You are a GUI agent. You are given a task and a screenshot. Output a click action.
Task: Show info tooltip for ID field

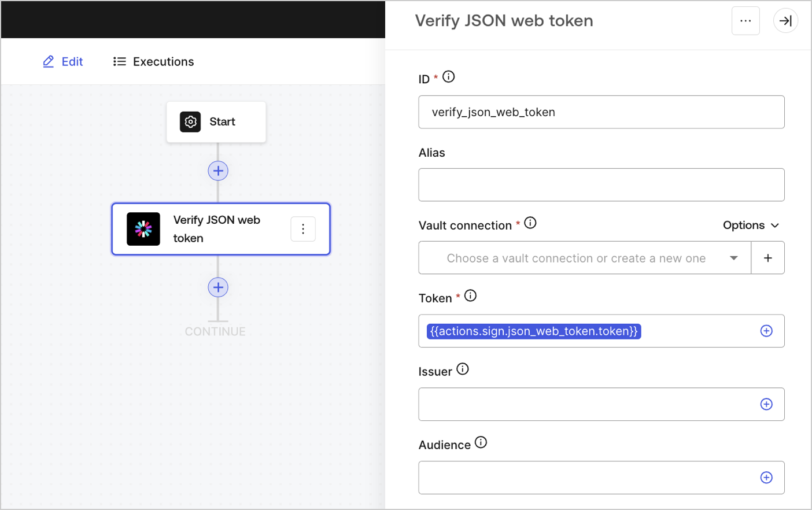(449, 76)
